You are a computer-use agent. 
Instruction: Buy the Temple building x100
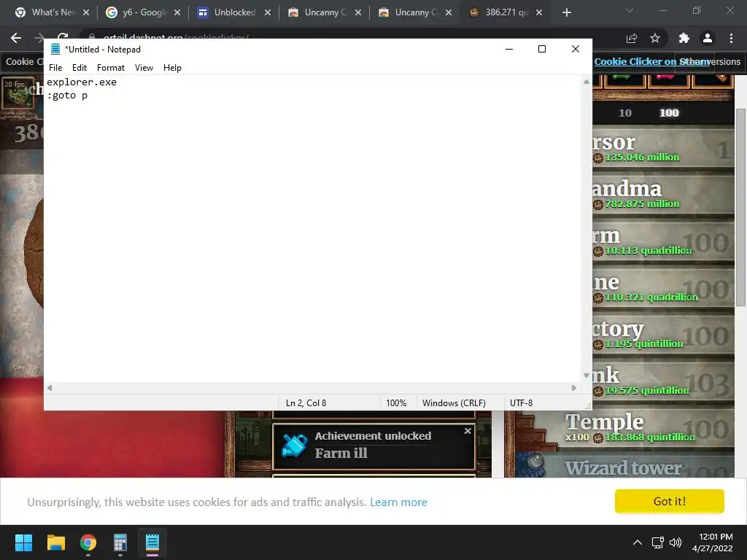point(625,428)
